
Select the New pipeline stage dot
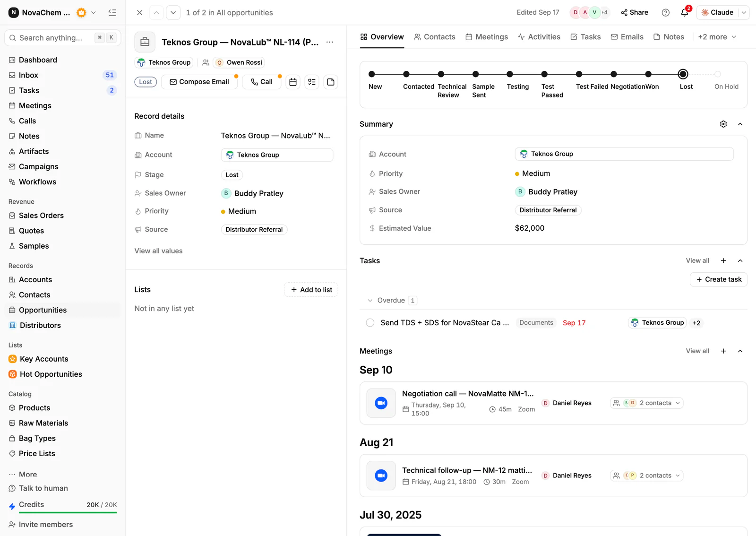(x=372, y=74)
